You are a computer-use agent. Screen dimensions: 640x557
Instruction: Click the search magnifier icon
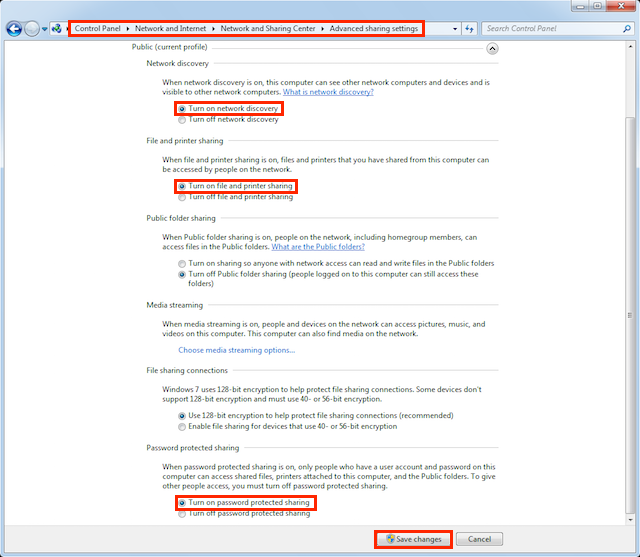pyautogui.click(x=627, y=29)
